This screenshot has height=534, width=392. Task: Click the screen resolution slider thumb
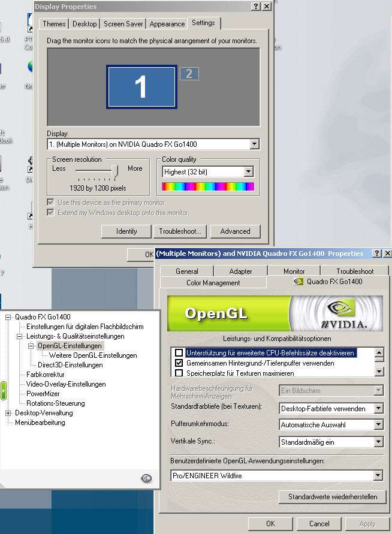coord(115,171)
